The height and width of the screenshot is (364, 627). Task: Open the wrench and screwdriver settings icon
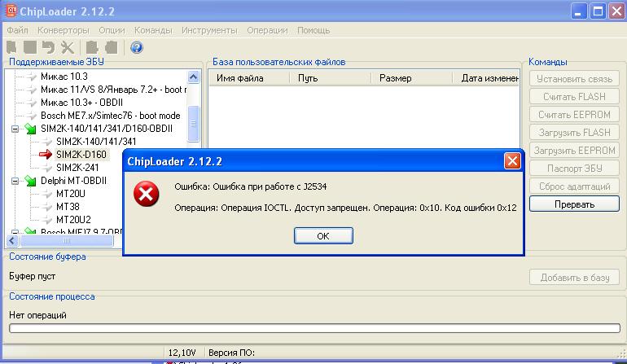67,47
